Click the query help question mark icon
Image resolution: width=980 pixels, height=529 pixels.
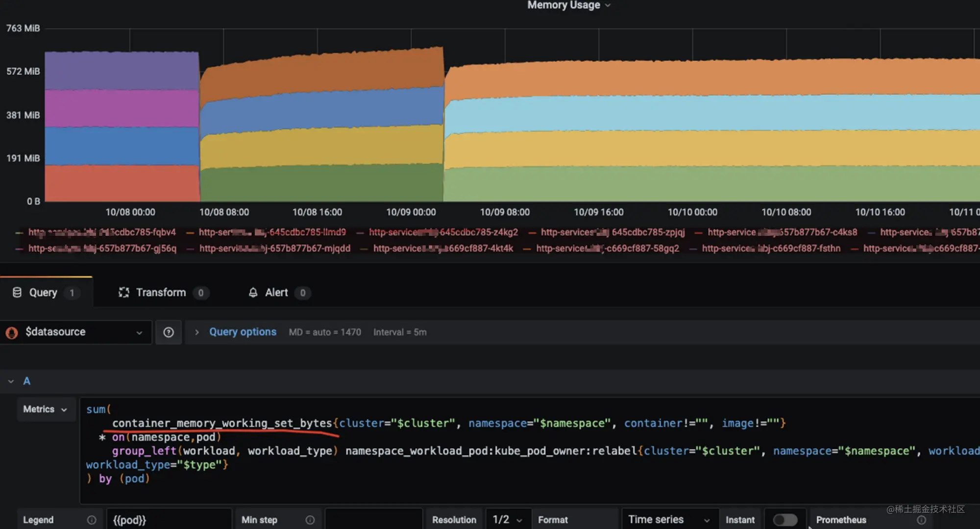tap(169, 332)
